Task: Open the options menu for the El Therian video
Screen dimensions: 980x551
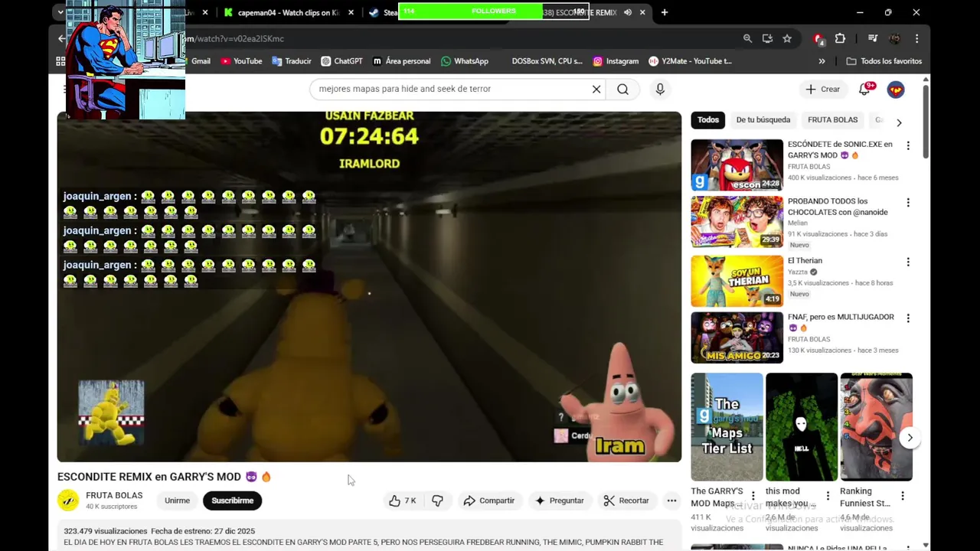Action: pyautogui.click(x=908, y=262)
